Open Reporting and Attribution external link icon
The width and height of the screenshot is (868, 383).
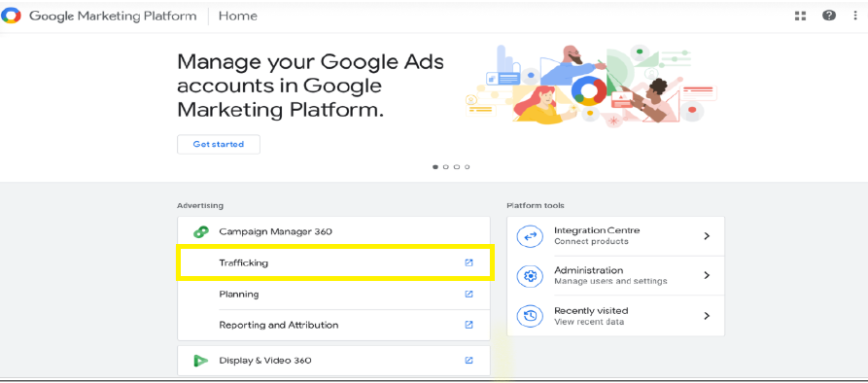(469, 325)
